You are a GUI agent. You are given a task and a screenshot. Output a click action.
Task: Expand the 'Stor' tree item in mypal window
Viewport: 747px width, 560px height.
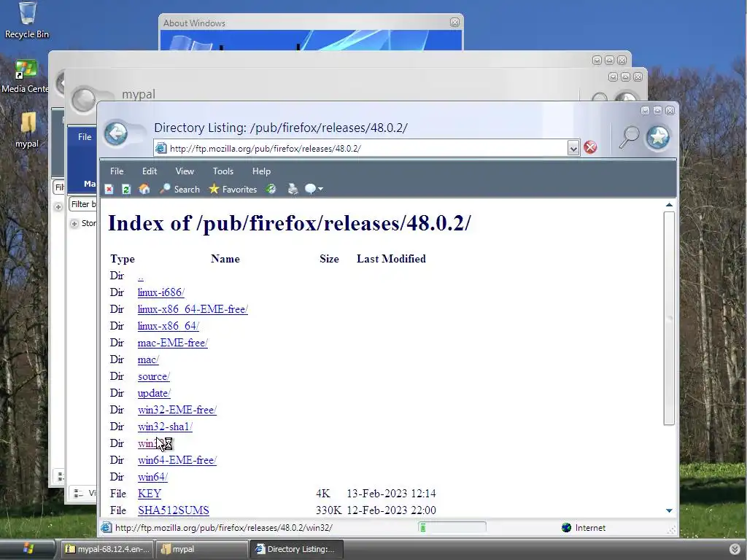coord(74,223)
